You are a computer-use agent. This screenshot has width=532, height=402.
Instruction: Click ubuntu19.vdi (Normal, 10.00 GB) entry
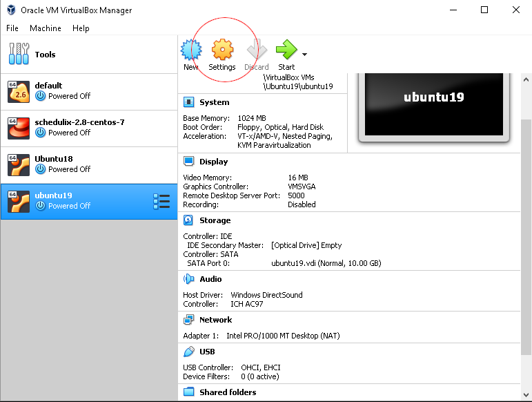coord(326,263)
